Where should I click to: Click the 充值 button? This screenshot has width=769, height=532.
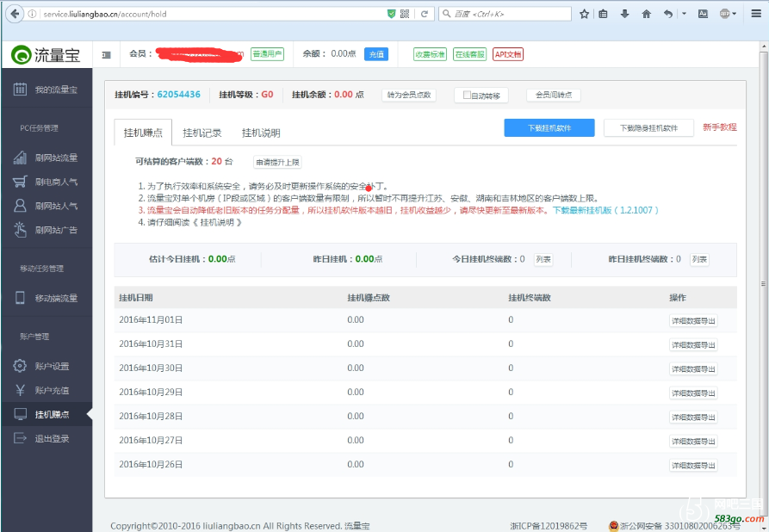[x=376, y=54]
